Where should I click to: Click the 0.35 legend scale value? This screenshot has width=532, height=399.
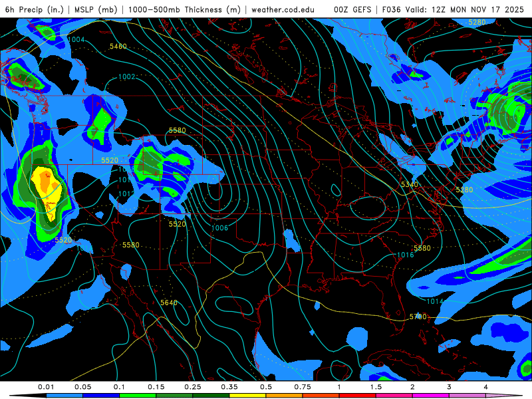pyautogui.click(x=229, y=387)
